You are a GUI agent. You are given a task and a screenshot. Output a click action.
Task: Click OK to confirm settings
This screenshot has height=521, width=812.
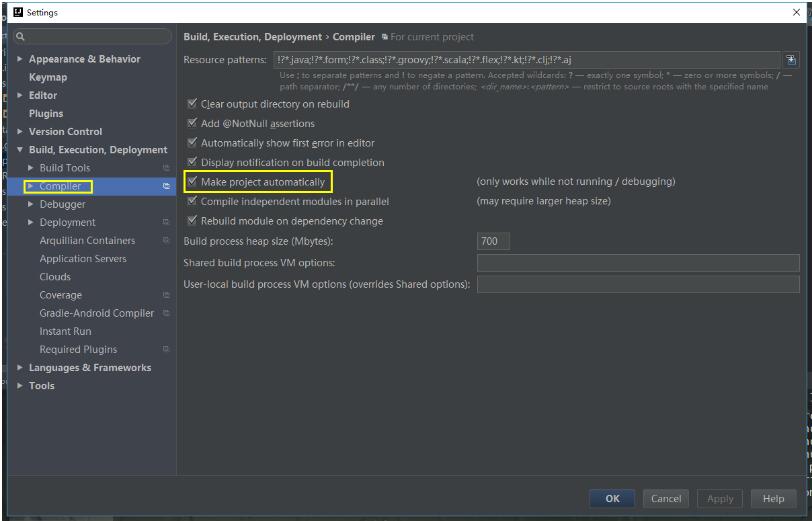pos(612,498)
